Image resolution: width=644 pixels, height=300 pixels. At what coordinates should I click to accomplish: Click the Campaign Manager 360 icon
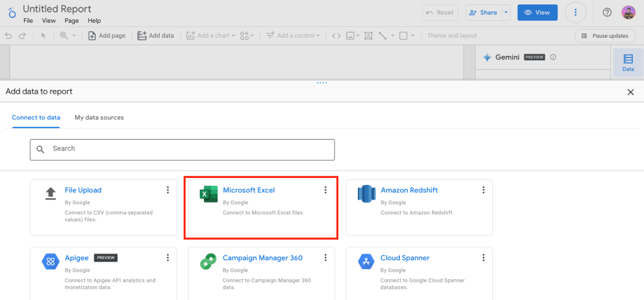point(208,262)
